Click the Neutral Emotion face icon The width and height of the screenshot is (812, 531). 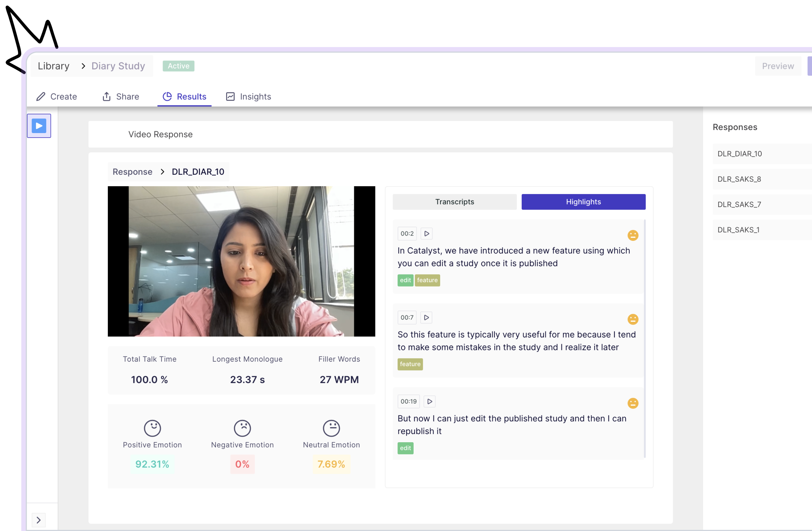[331, 428]
